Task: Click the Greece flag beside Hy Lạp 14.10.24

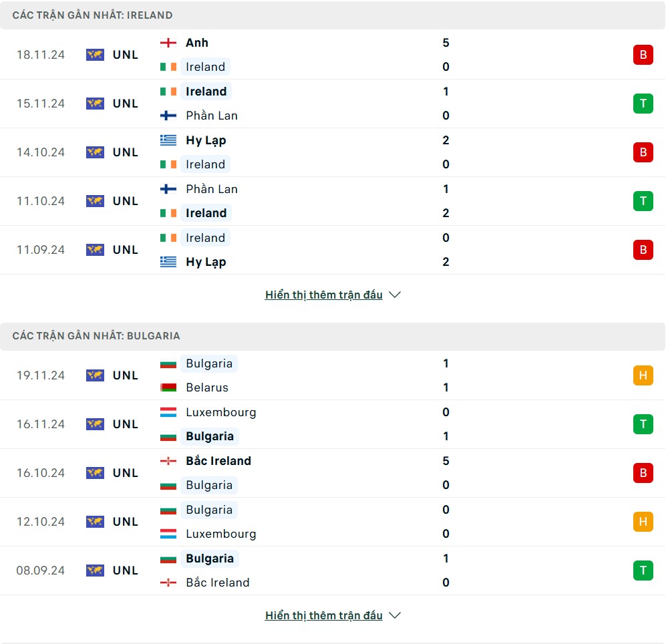Action: [x=168, y=140]
